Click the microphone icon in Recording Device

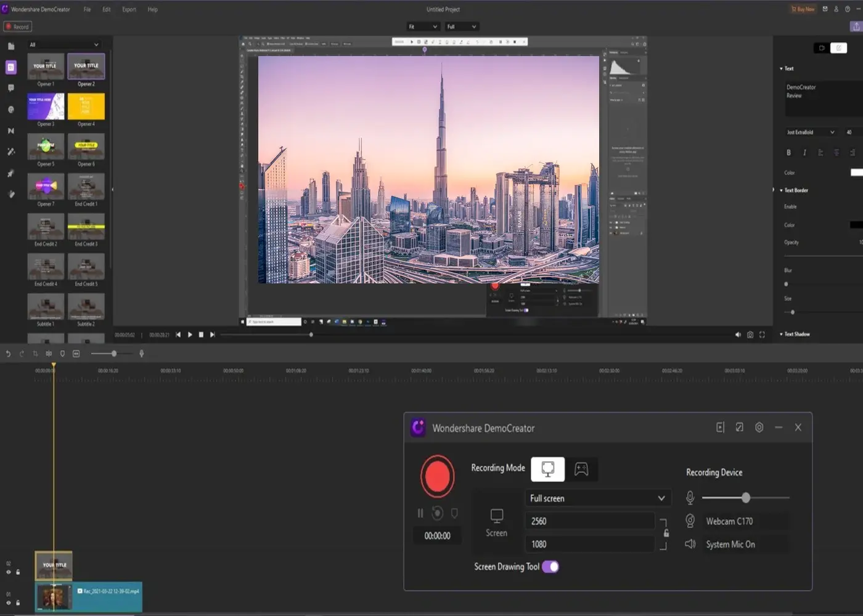[690, 498]
